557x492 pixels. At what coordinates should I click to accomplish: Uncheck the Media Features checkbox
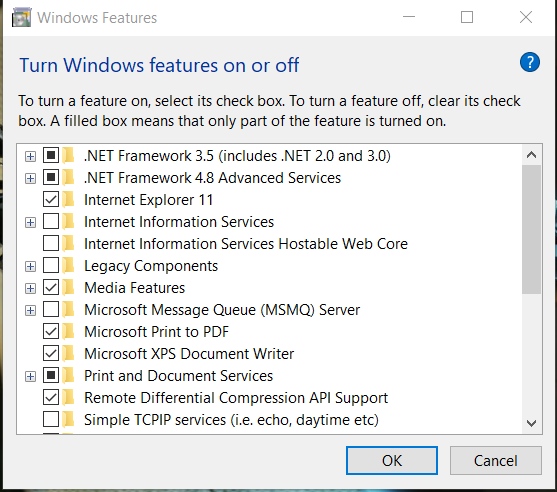click(x=51, y=287)
